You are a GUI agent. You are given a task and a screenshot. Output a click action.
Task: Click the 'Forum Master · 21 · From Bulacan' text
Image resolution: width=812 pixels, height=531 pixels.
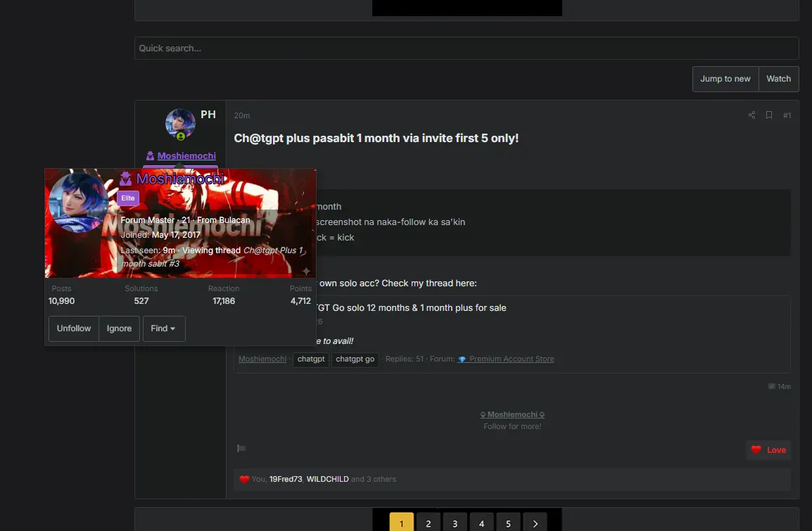(x=185, y=220)
